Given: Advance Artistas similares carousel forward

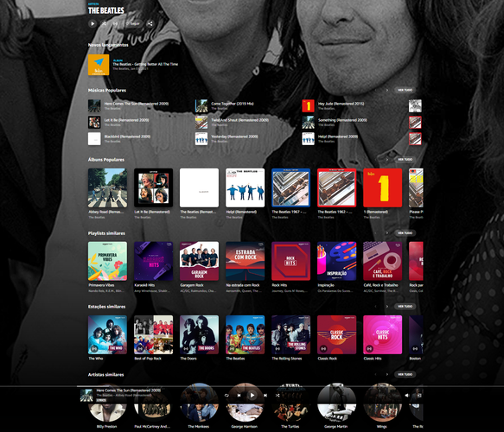Looking at the screenshot, I should tap(387, 374).
